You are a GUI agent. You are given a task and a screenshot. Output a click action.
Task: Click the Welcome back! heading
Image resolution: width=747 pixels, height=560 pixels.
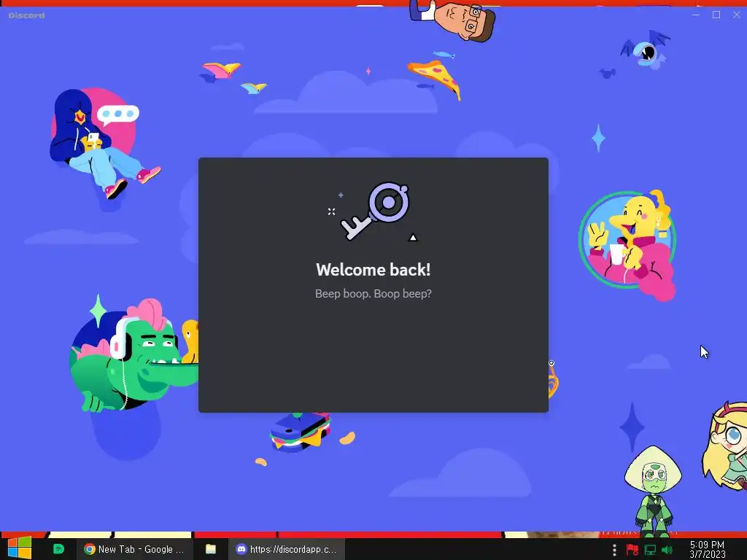pos(373,270)
